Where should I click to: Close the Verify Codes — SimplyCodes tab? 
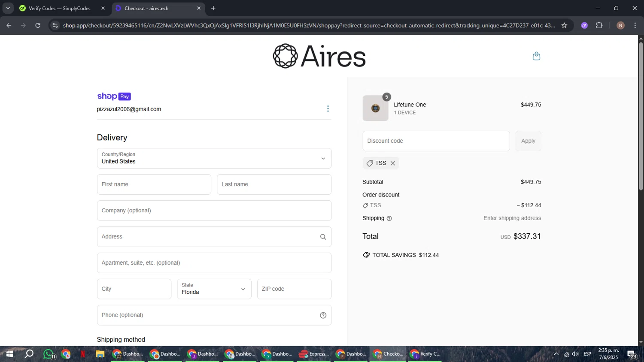click(x=103, y=8)
